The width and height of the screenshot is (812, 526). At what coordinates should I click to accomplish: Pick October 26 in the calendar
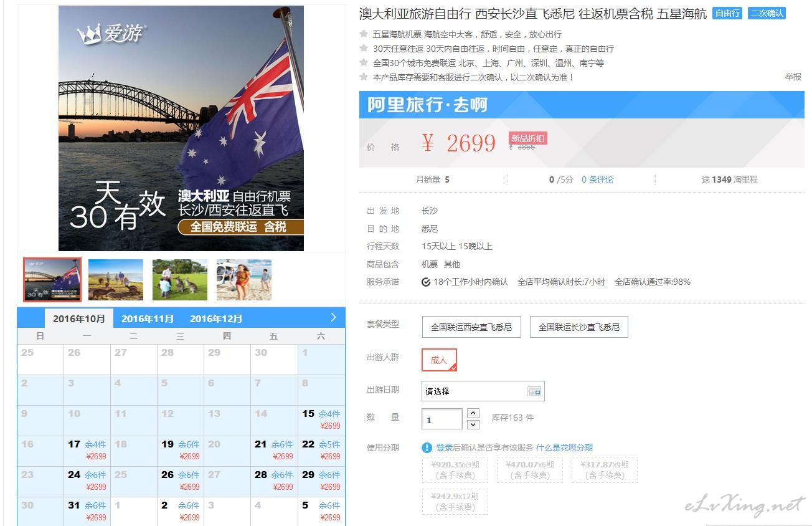[181, 482]
